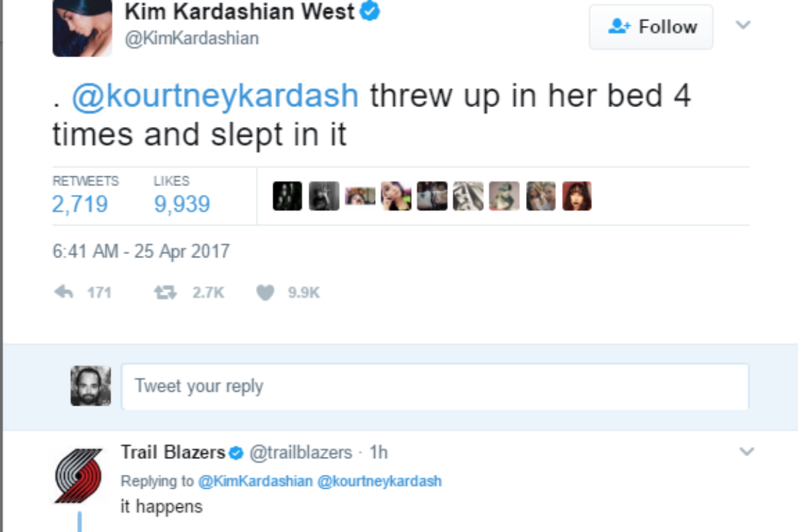798x532 pixels.
Task: Click the reply arrow icon under the tweet
Action: pos(64,293)
